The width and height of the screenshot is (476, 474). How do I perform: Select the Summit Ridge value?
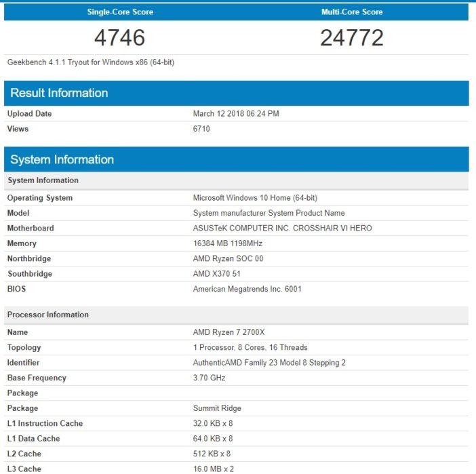(x=217, y=408)
